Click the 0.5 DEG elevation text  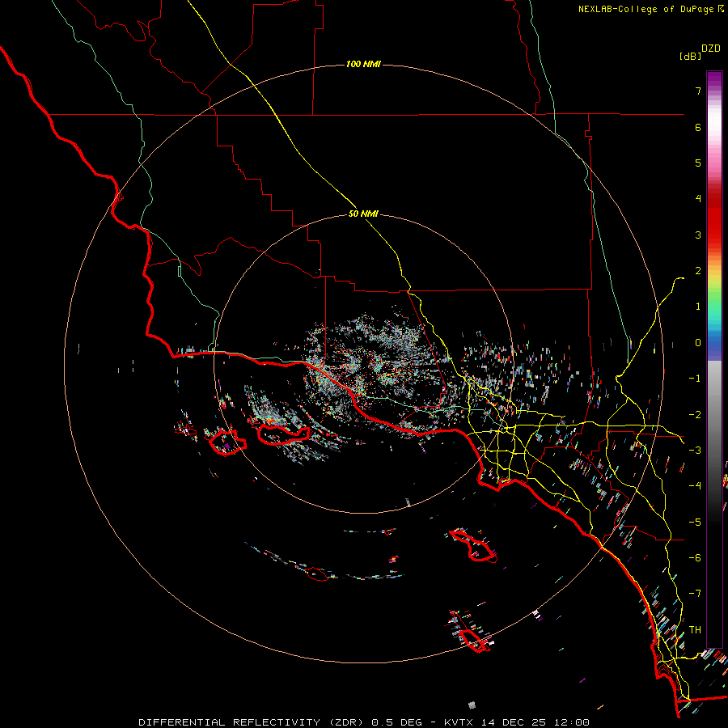[x=396, y=722]
